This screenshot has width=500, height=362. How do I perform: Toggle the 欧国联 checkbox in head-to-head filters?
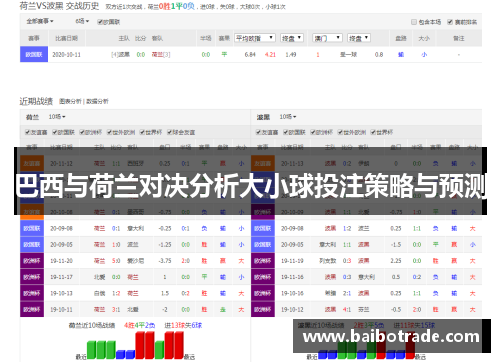(100, 22)
